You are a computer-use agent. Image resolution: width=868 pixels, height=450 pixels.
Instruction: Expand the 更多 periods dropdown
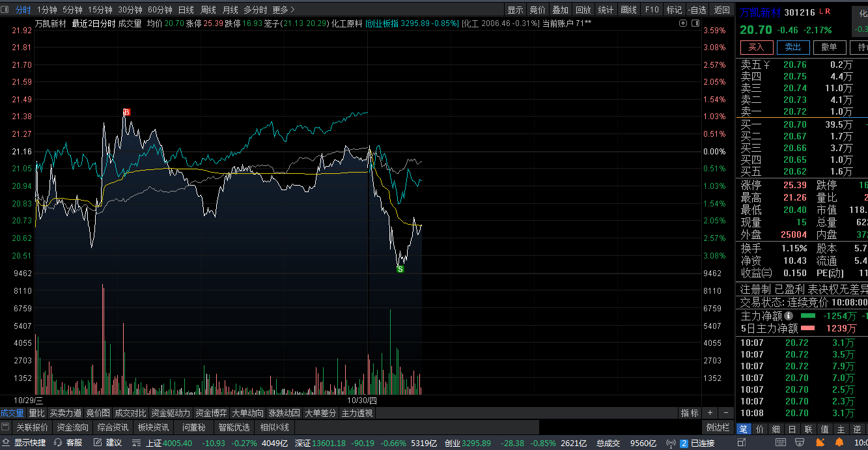point(283,10)
